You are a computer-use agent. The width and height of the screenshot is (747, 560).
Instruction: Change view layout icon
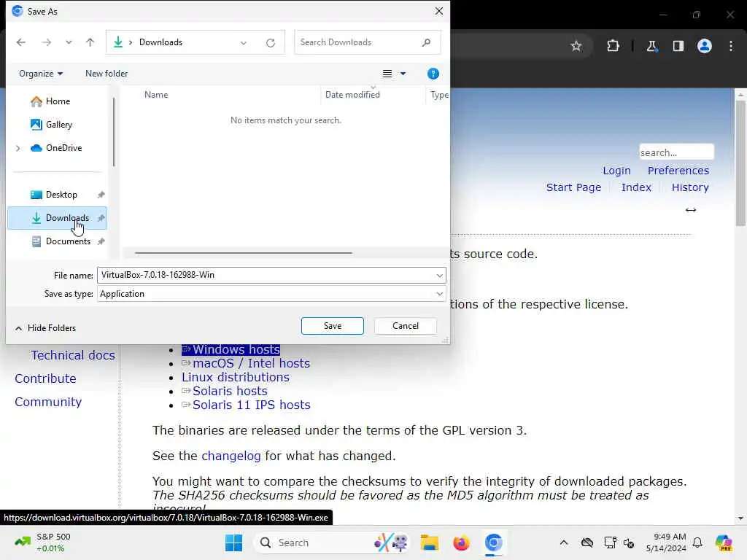(387, 74)
